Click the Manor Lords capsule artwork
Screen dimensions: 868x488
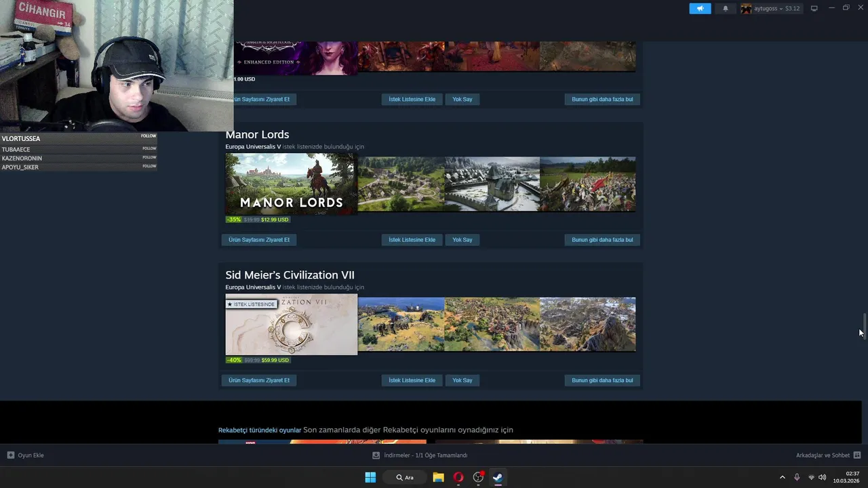[291, 184]
